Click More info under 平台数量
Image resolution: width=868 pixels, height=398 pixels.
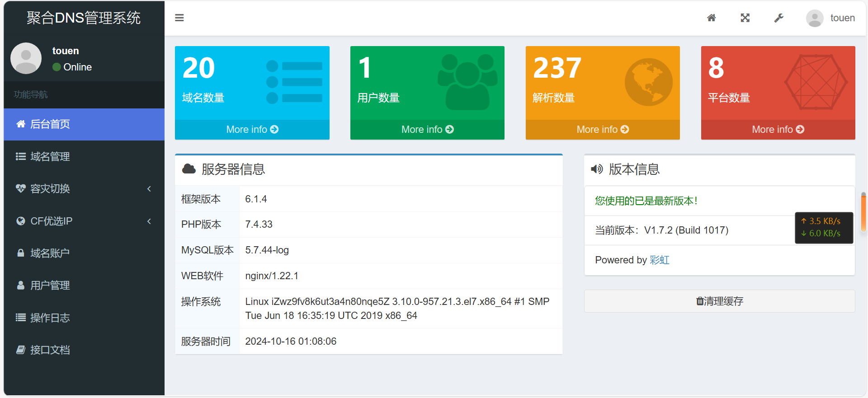coord(778,130)
